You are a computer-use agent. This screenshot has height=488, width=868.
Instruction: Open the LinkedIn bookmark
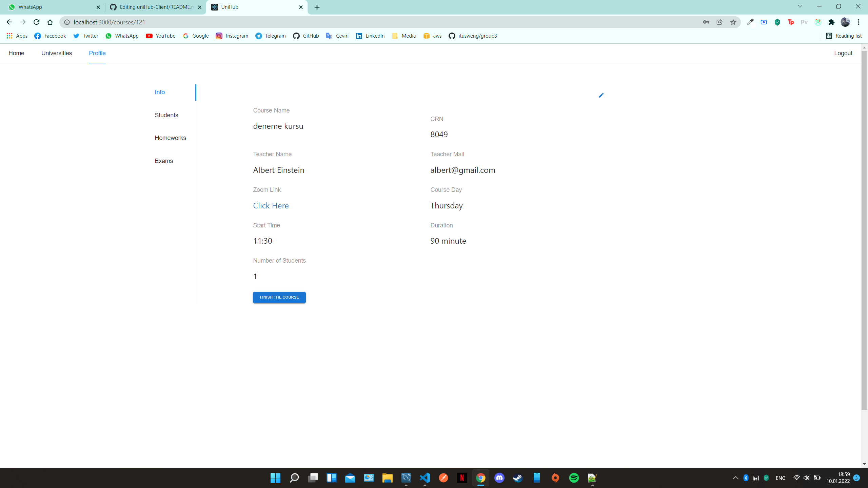coord(370,36)
